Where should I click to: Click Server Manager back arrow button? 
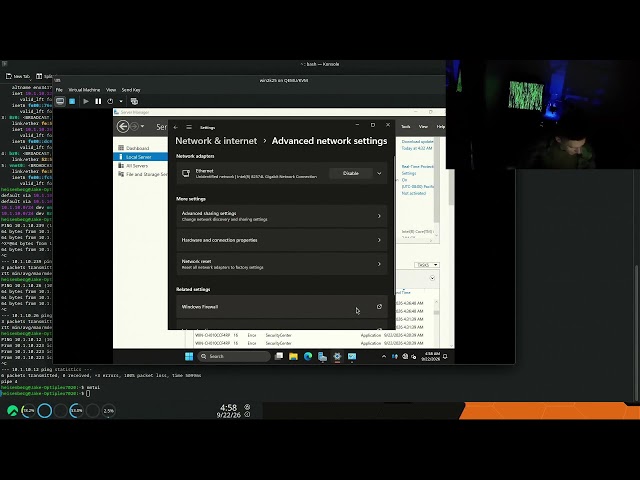[x=123, y=127]
